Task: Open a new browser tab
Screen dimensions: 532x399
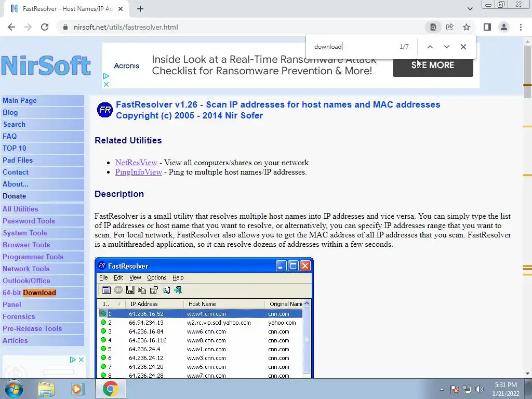Action: click(140, 9)
